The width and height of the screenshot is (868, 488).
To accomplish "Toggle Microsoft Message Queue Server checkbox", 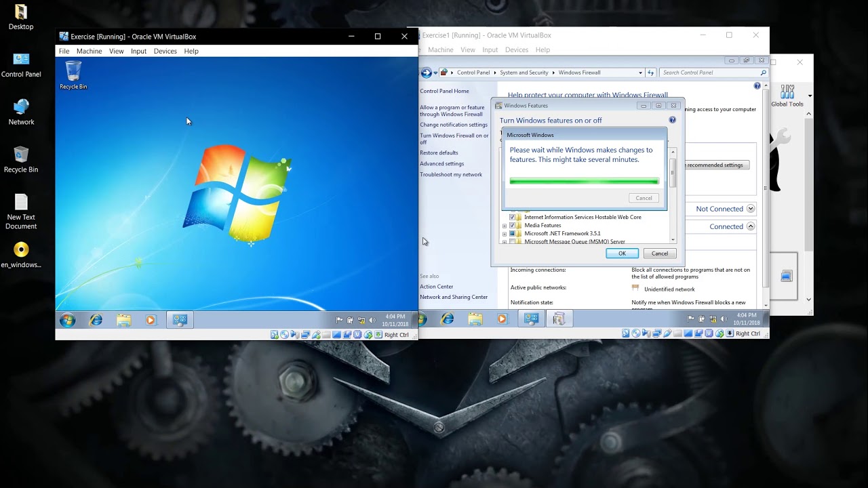I will pos(513,241).
